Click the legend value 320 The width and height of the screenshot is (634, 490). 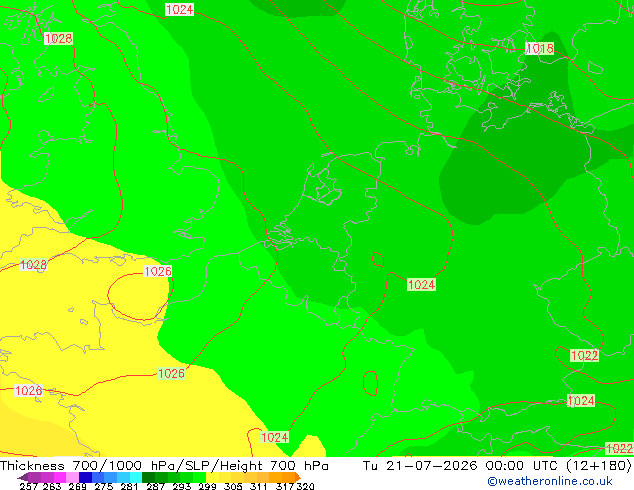[x=305, y=486]
